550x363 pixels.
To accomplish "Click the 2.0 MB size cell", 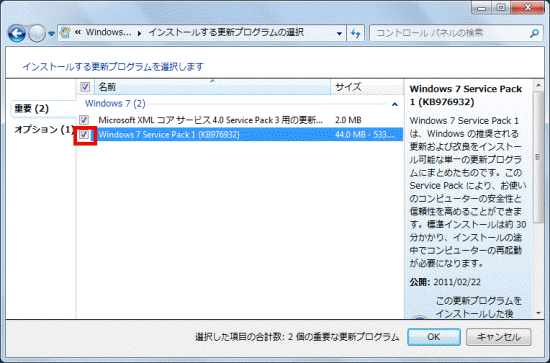I will (348, 120).
